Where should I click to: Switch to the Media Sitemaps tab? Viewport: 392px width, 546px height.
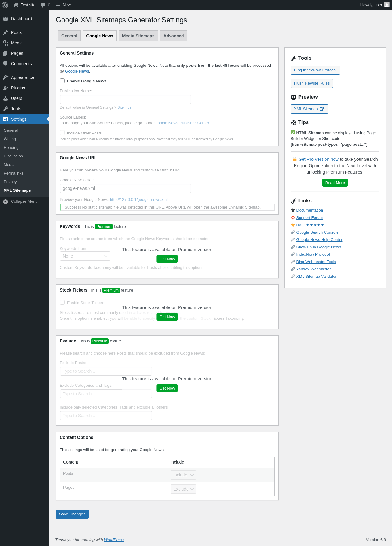138,36
